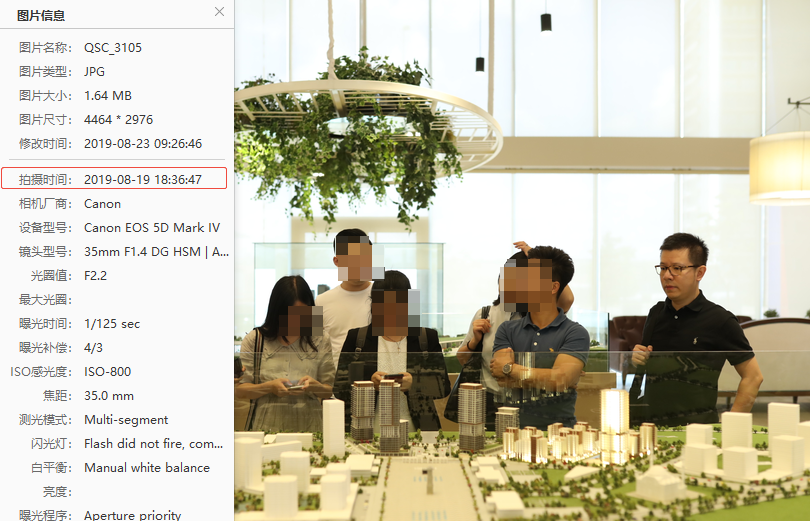The image size is (810, 521).
Task: Click exposure compensation value 4/3
Action: coord(94,348)
